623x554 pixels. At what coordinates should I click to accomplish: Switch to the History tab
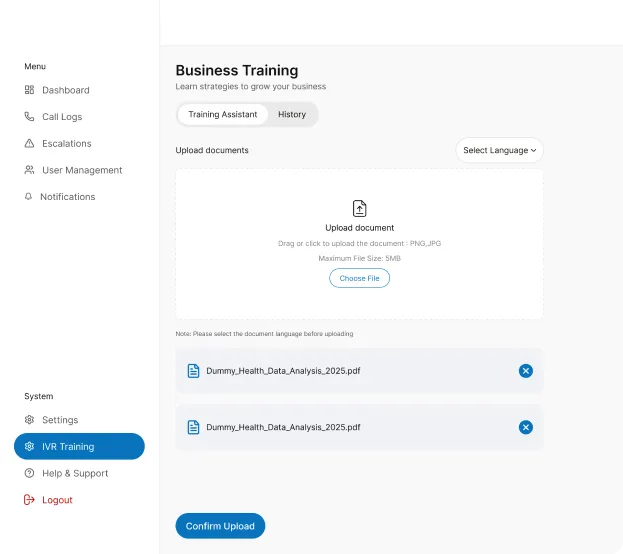(x=292, y=114)
